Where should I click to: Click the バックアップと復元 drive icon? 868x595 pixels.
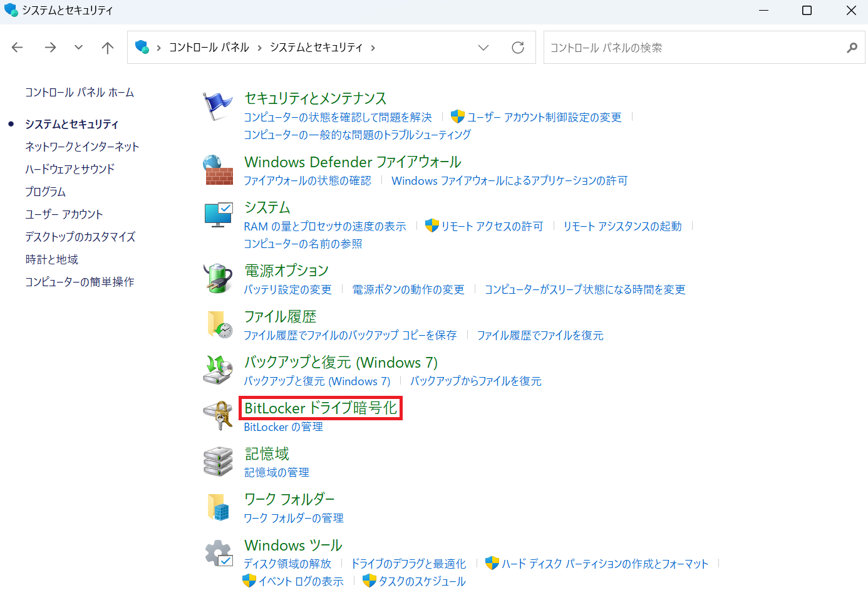tap(218, 370)
